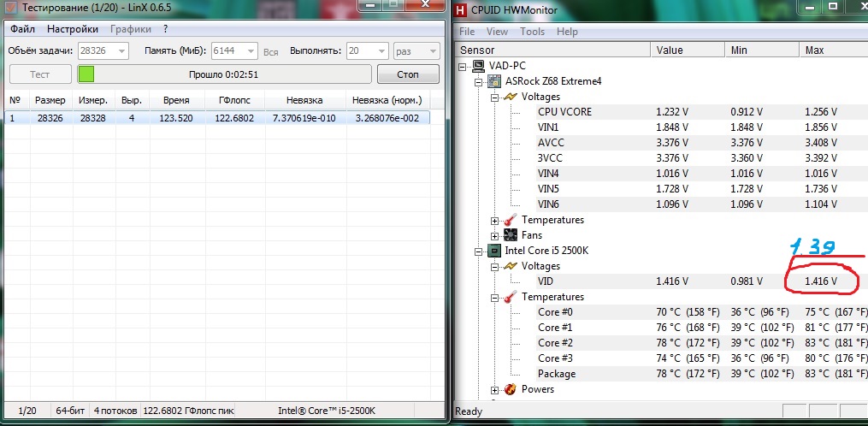Image resolution: width=868 pixels, height=426 pixels.
Task: Collapse the Intel Temperatures node
Action: 495,298
